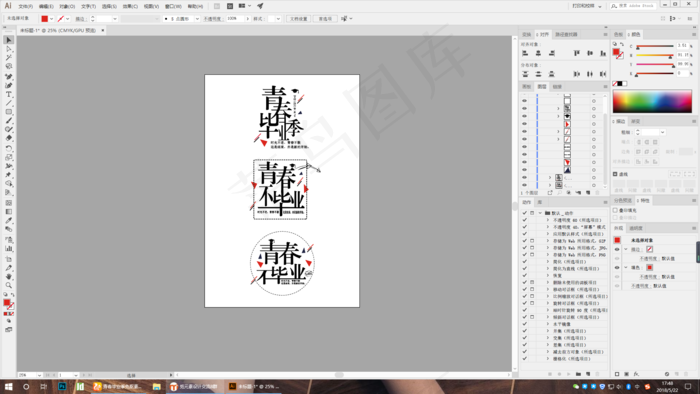Toggle visibility of 填色 in Appearance panel

point(617,268)
